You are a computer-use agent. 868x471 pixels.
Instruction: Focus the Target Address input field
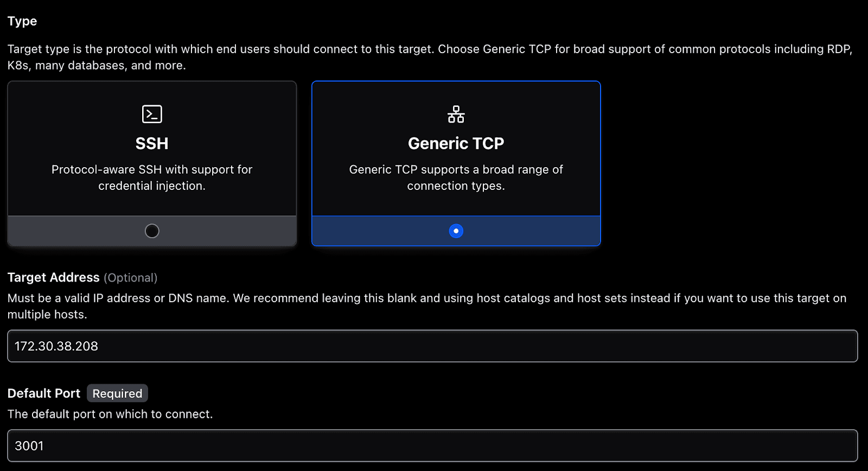click(x=432, y=346)
